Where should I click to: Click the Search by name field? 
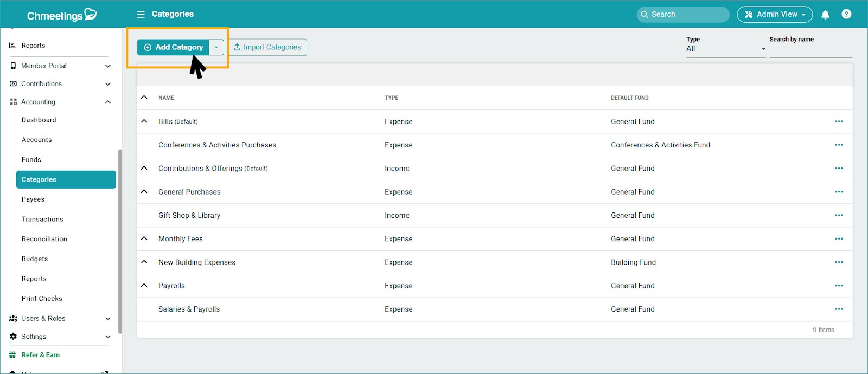pyautogui.click(x=810, y=50)
